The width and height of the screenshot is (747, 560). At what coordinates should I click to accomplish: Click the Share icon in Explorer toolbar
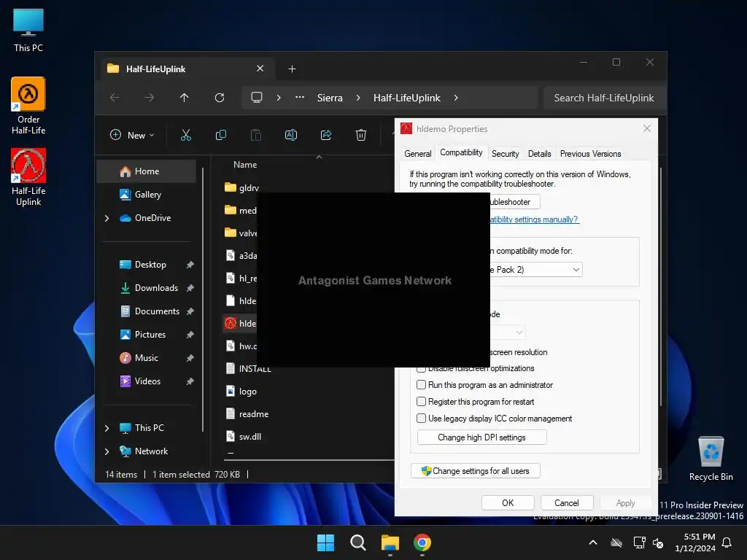click(326, 135)
